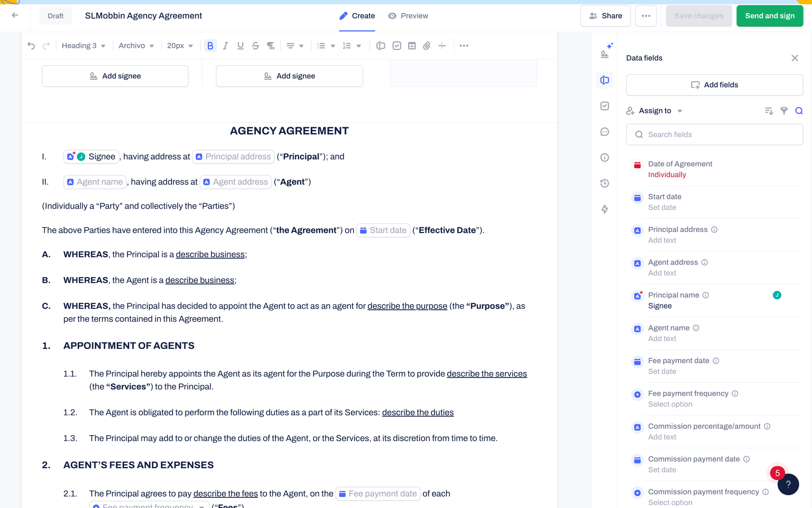Viewport: 812px width, 508px height.
Task: Undo the last edit
Action: point(31,46)
